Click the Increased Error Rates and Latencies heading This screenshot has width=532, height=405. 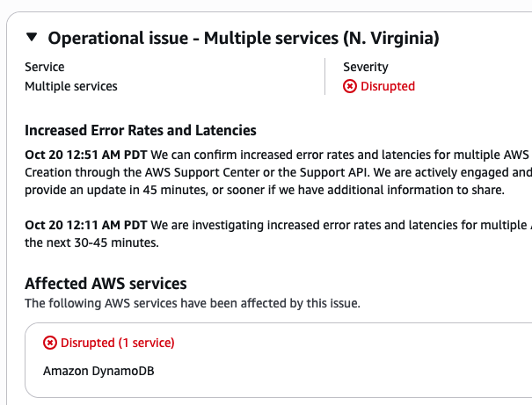tap(141, 130)
